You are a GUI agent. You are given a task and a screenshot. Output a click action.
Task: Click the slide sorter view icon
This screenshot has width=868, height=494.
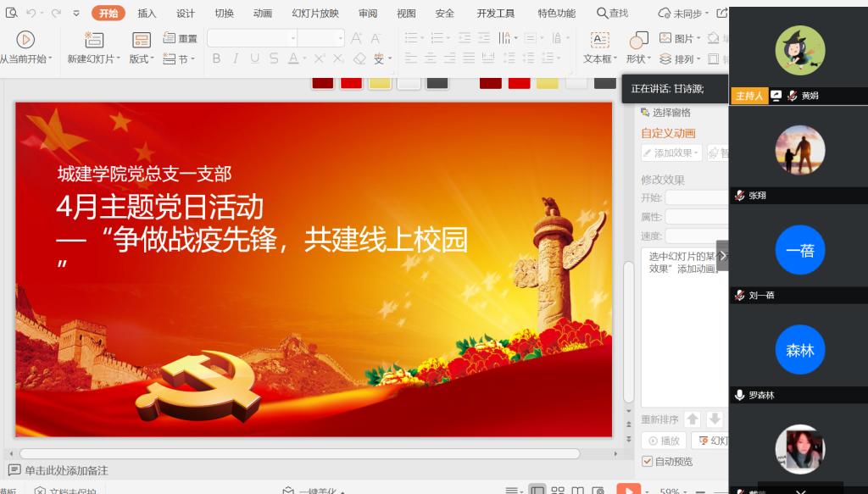coord(558,491)
